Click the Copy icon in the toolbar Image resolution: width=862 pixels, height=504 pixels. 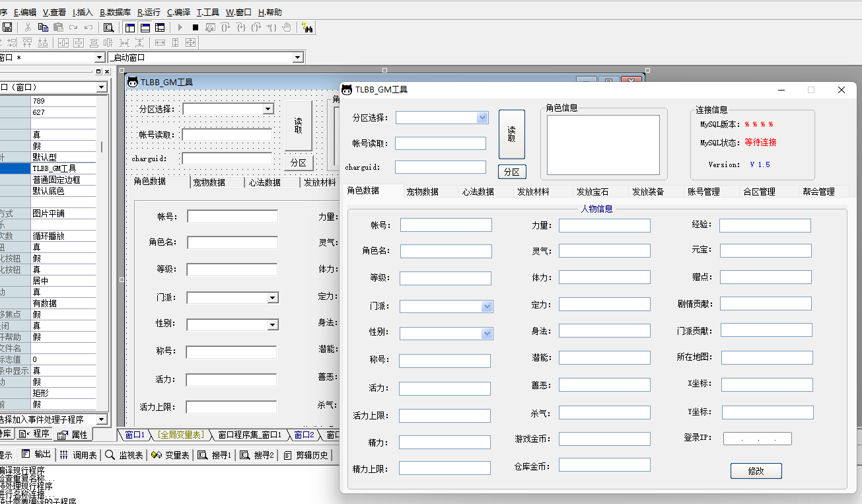coord(43,27)
